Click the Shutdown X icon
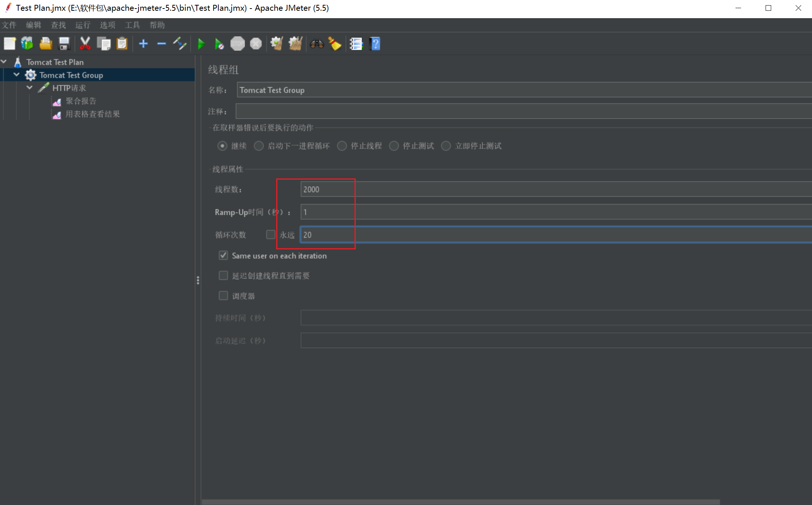The image size is (812, 505). 256,44
